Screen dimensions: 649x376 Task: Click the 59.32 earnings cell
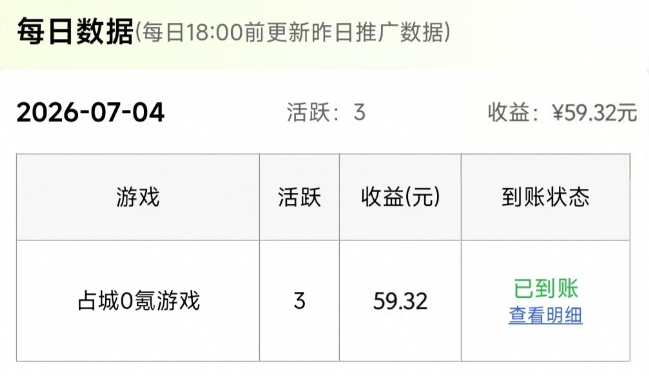(x=400, y=301)
